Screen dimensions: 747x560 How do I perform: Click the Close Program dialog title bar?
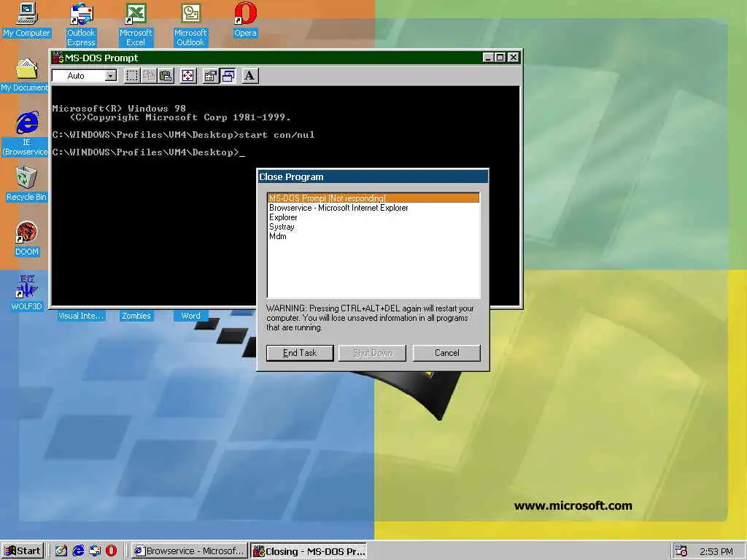(373, 176)
